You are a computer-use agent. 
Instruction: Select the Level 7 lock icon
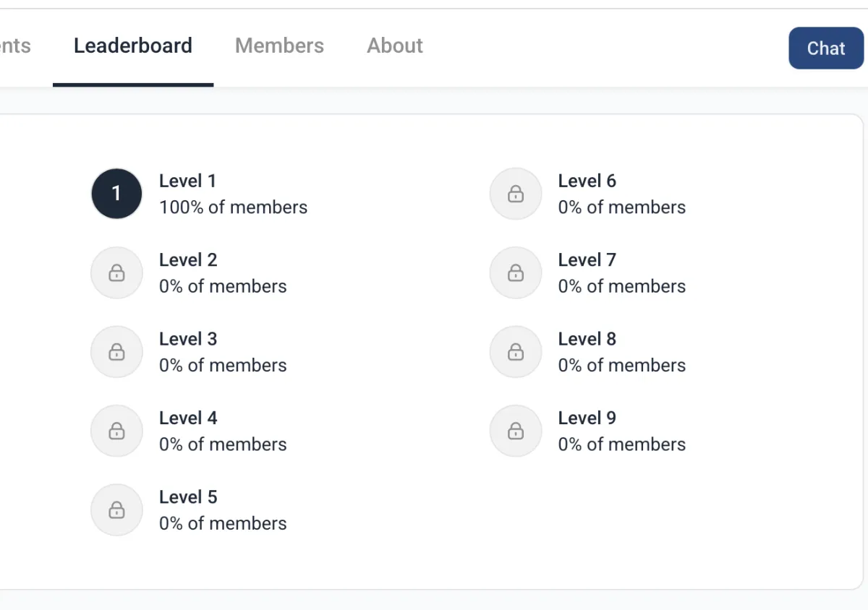click(x=516, y=272)
